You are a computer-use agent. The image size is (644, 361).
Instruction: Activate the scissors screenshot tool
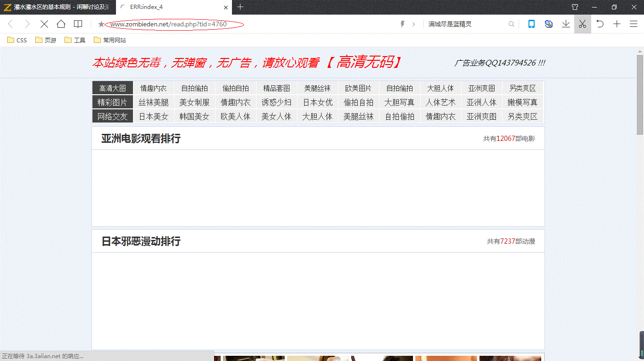583,24
